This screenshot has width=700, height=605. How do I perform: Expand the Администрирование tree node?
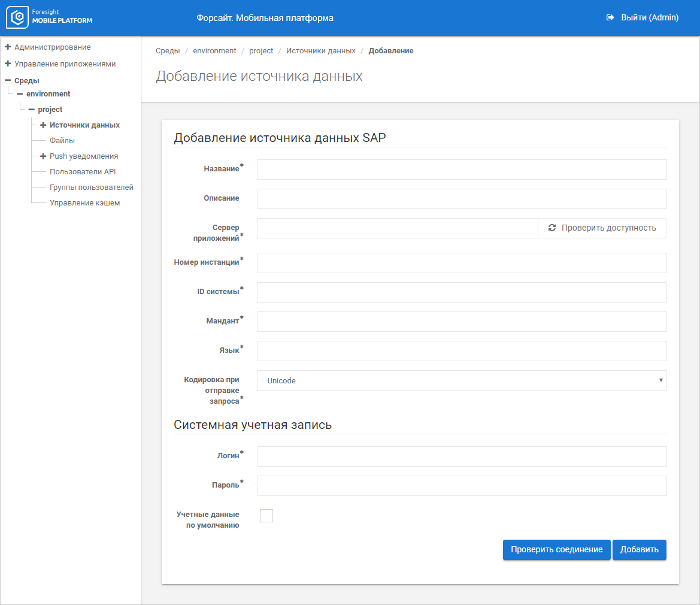[8, 47]
